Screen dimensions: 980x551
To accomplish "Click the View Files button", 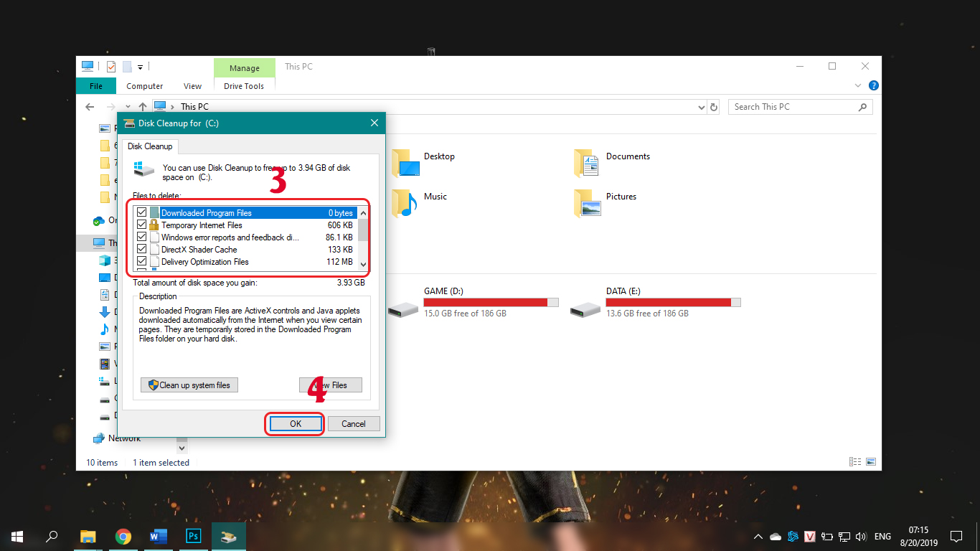I will (331, 385).
